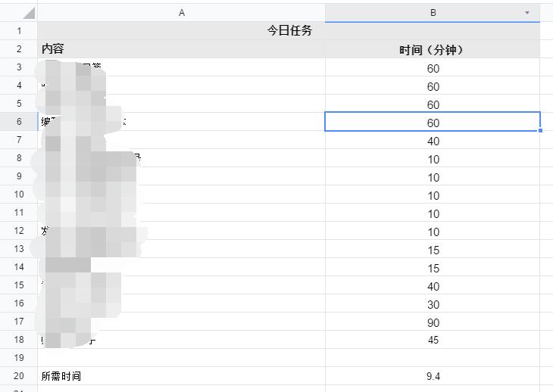Click the value 30 in row 16
Screen dimensions: 553x392
click(433, 303)
